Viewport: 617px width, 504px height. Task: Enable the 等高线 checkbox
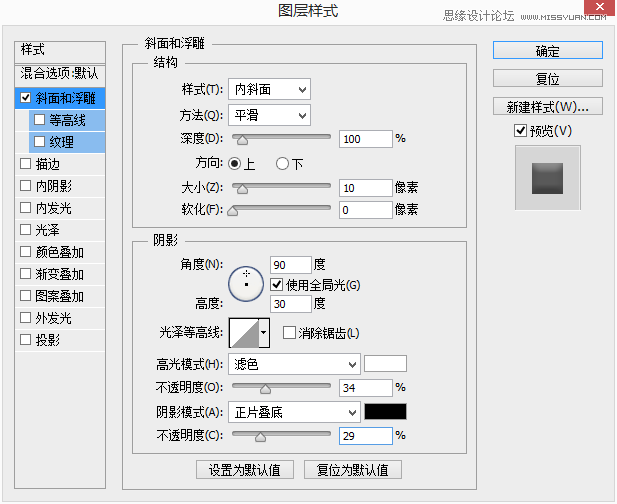[39, 120]
